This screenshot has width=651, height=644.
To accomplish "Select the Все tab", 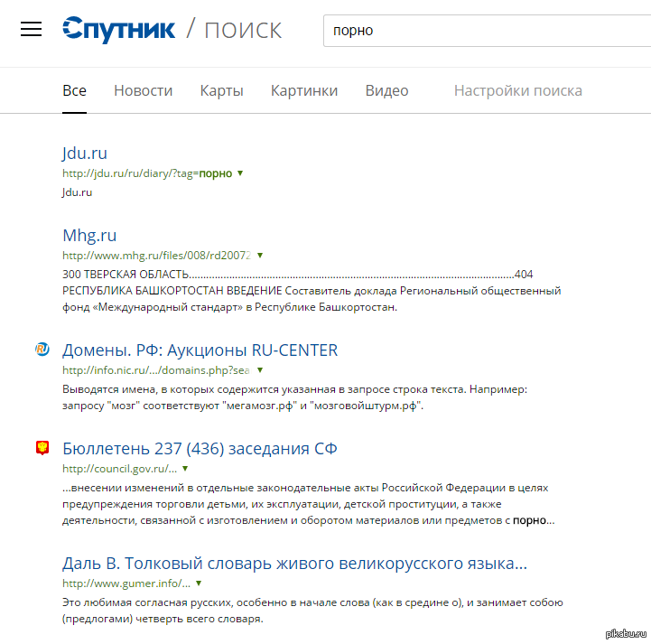I will pyautogui.click(x=74, y=90).
